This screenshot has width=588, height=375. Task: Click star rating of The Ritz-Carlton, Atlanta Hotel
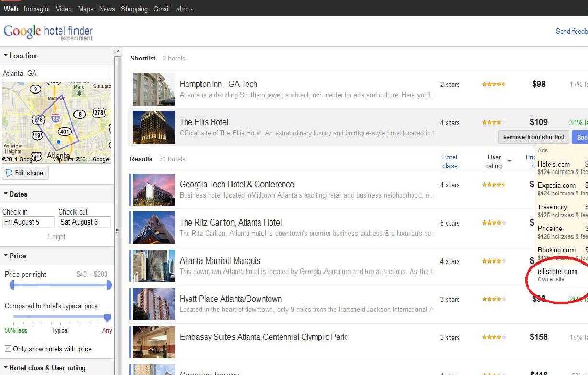[494, 223]
